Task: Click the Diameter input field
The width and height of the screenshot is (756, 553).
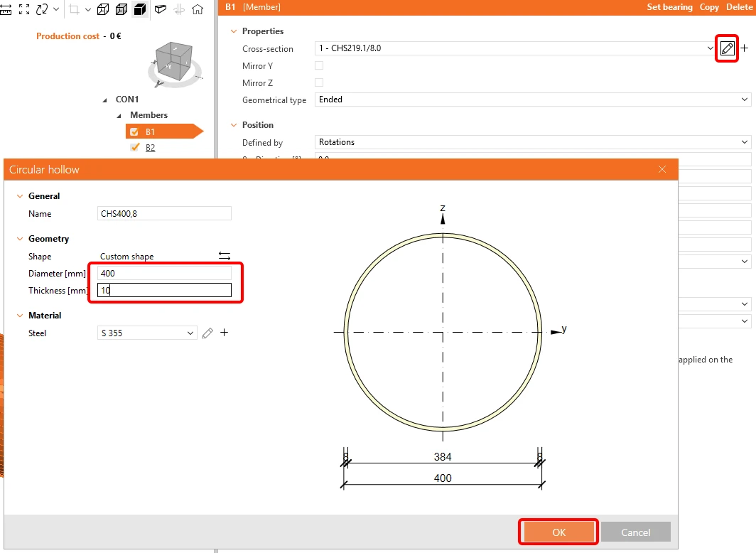Action: [x=164, y=274]
